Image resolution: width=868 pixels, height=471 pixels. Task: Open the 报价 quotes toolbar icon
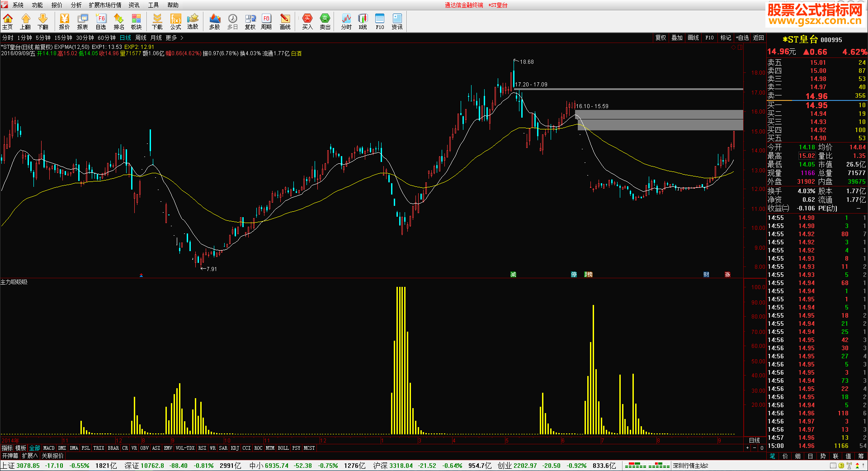tap(65, 21)
